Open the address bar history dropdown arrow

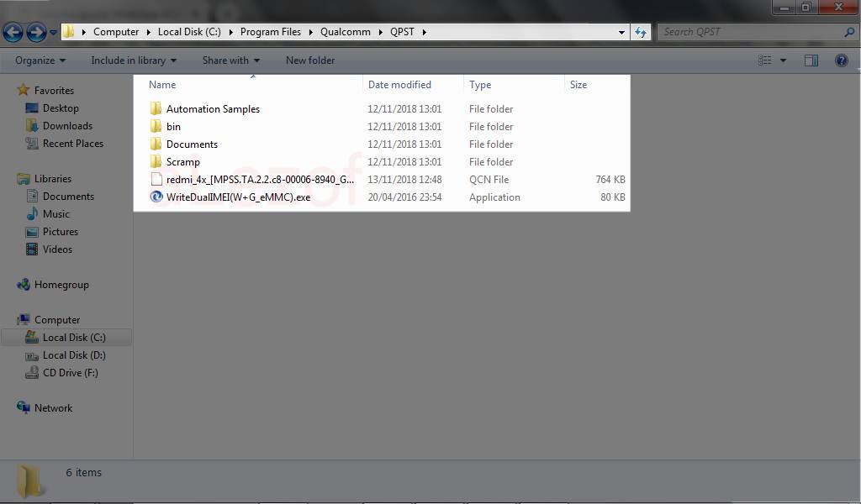[x=621, y=33]
